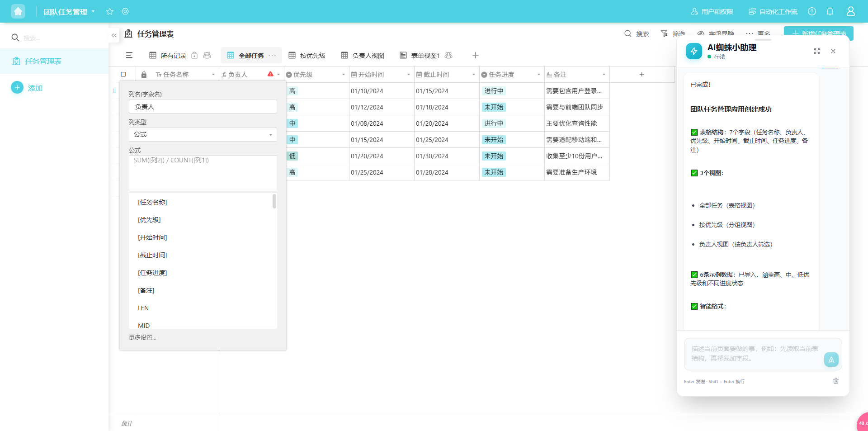Add new view with plus icon
868x431 pixels.
pyautogui.click(x=476, y=55)
